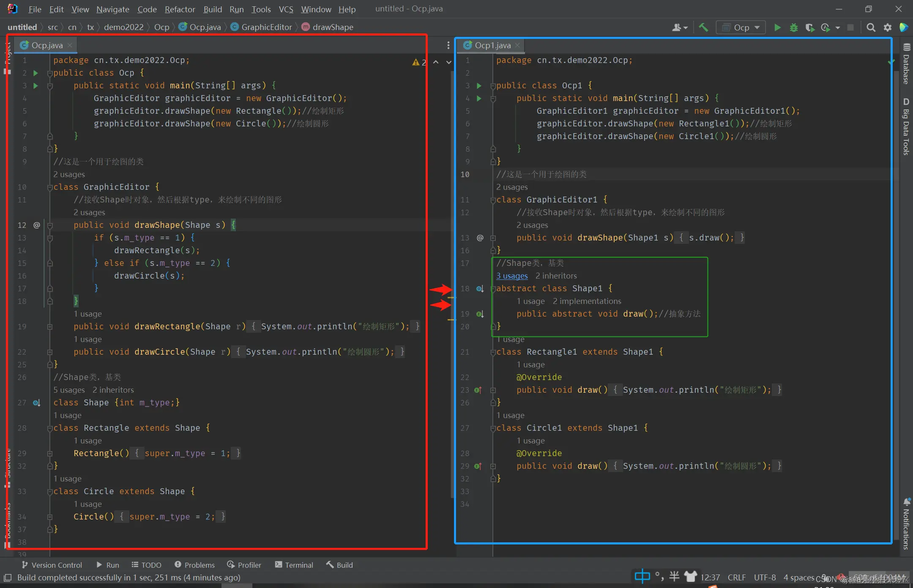The width and height of the screenshot is (913, 588).
Task: Open IDE settings gear icon
Action: (x=887, y=27)
